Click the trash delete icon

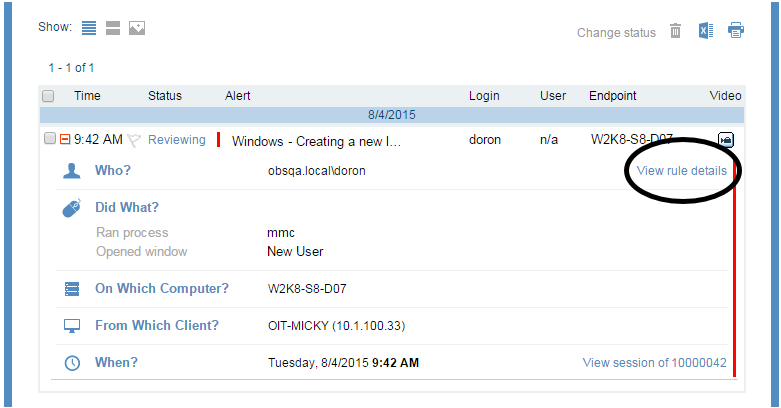click(x=676, y=31)
